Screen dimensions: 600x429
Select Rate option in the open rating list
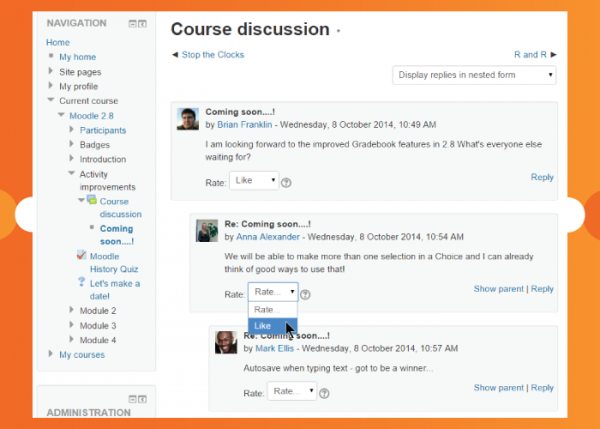(272, 310)
